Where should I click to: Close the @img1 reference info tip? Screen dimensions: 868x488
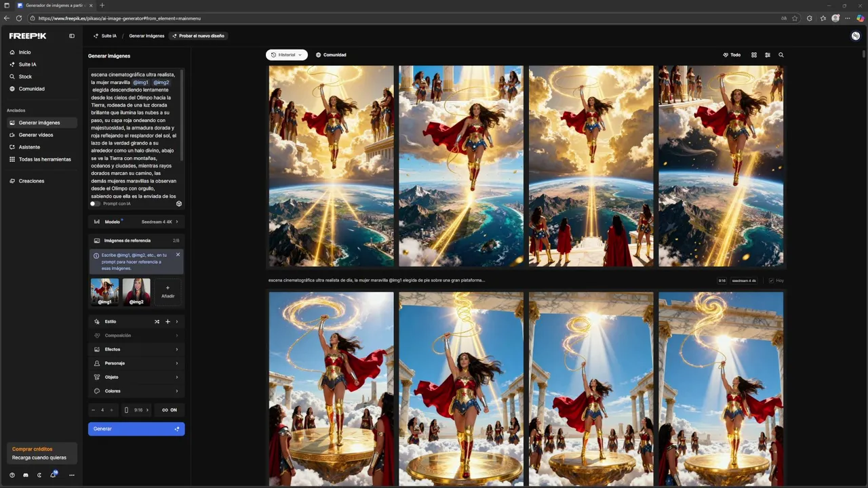[178, 255]
